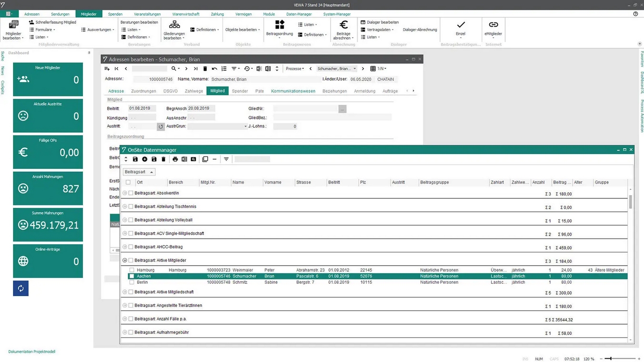
Task: Tick the select-all checkbox in the table header
Action: click(128, 182)
